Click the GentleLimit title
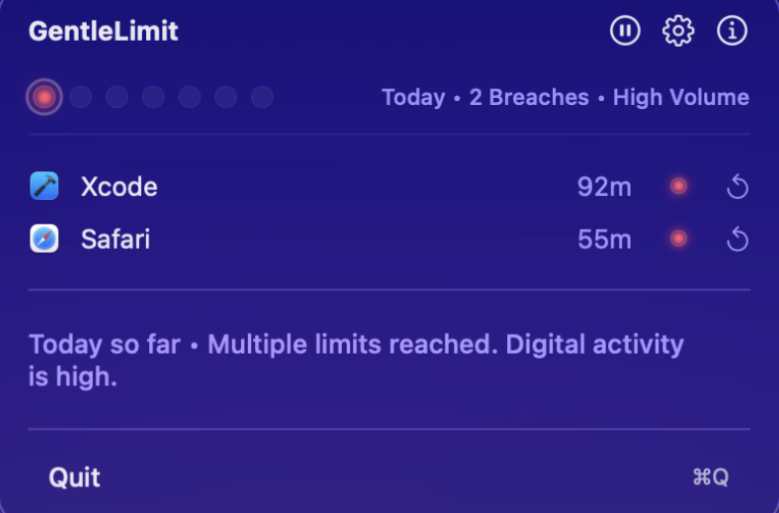 103,32
